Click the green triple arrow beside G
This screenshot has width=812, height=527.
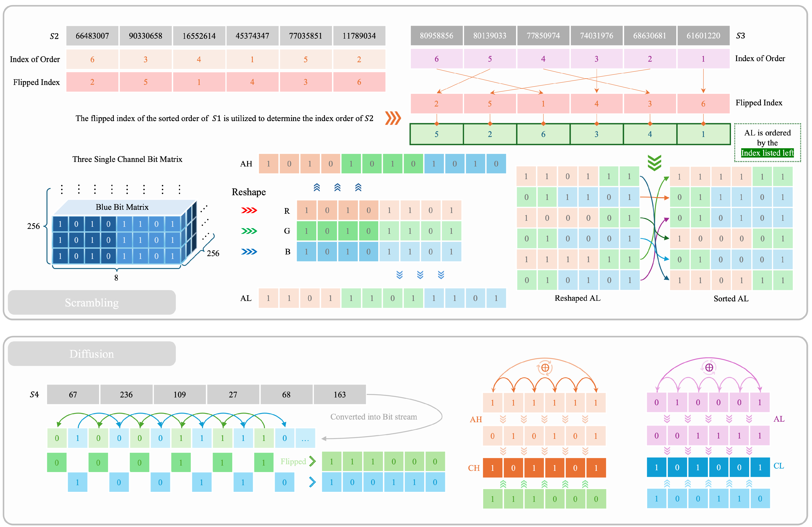point(249,231)
